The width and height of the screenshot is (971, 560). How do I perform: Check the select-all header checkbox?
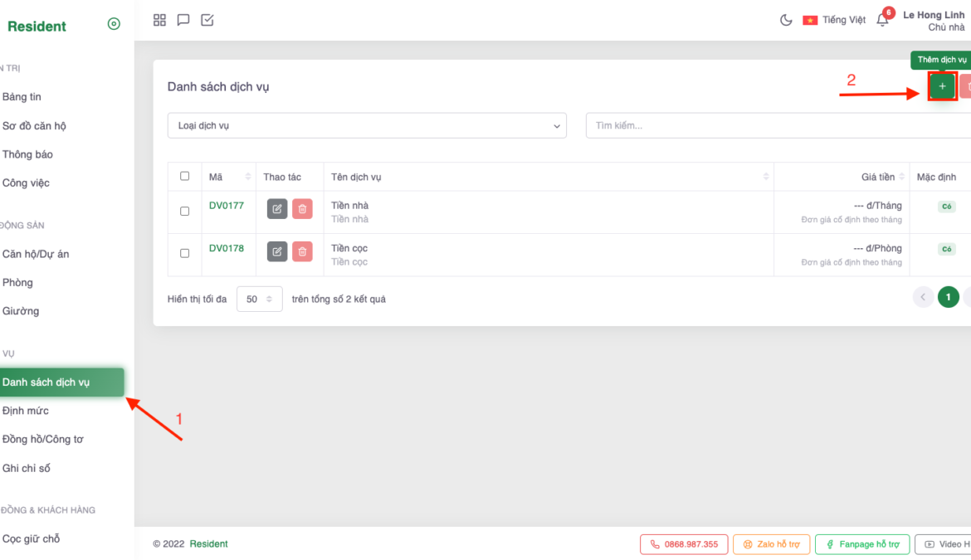point(184,176)
